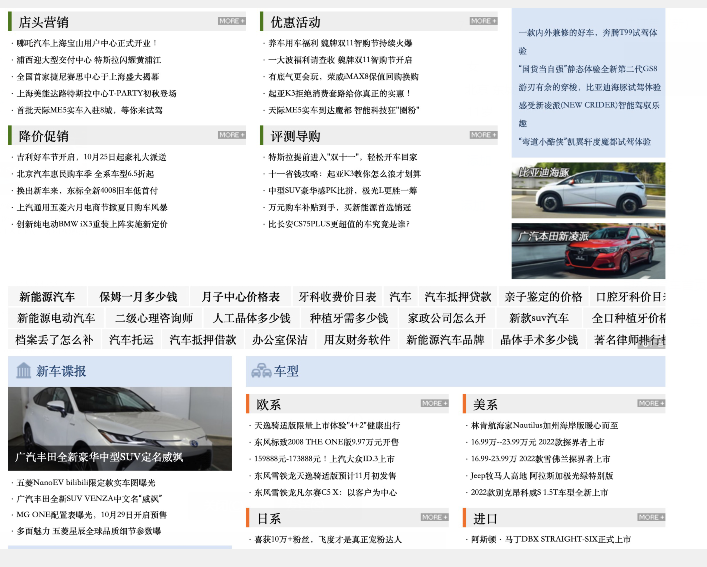Viewport: 707px width, 567px height.
Task: Open the 创新纯电动BMW iX3 article
Action: coord(92,224)
